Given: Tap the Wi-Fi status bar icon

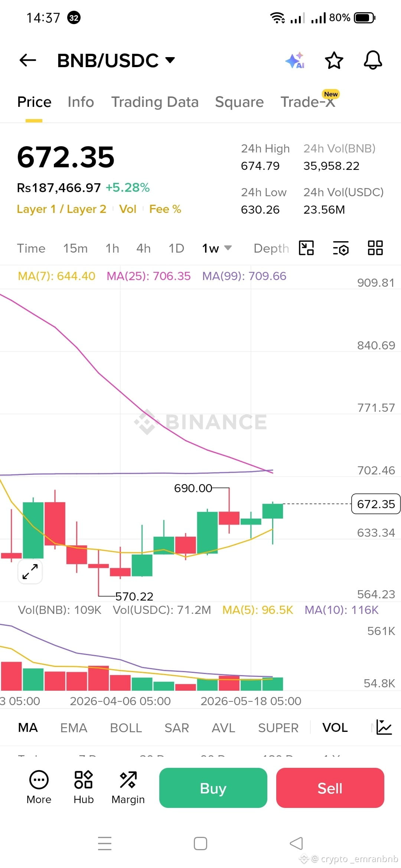Looking at the screenshot, I should [x=277, y=17].
